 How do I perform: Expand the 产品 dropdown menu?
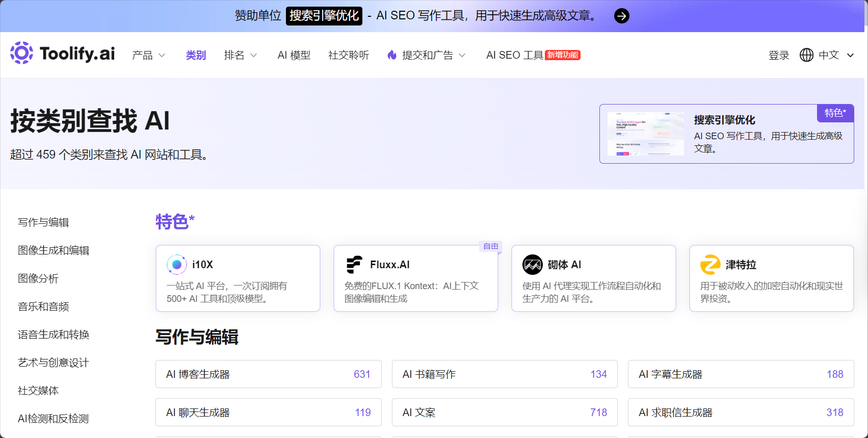pos(148,55)
